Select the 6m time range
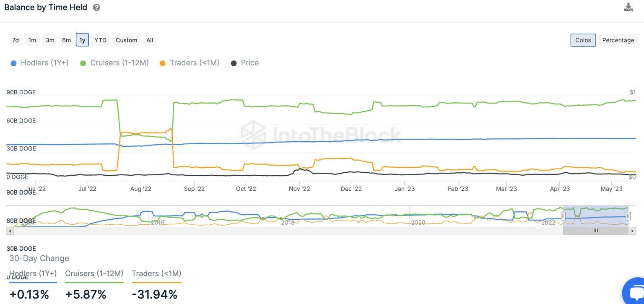 point(66,40)
